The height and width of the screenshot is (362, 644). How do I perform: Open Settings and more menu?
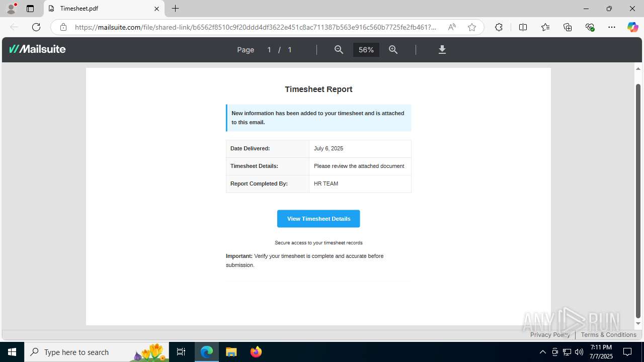pos(612,27)
